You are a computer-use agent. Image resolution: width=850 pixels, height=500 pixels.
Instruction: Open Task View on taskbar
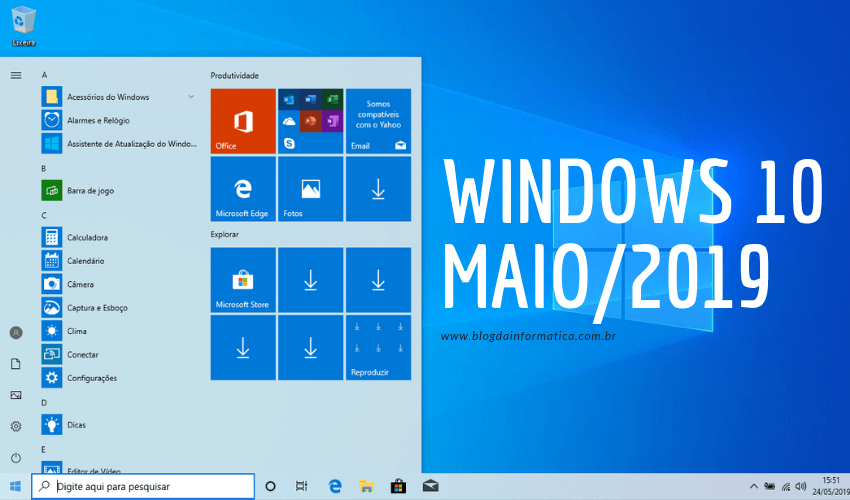coord(301,486)
